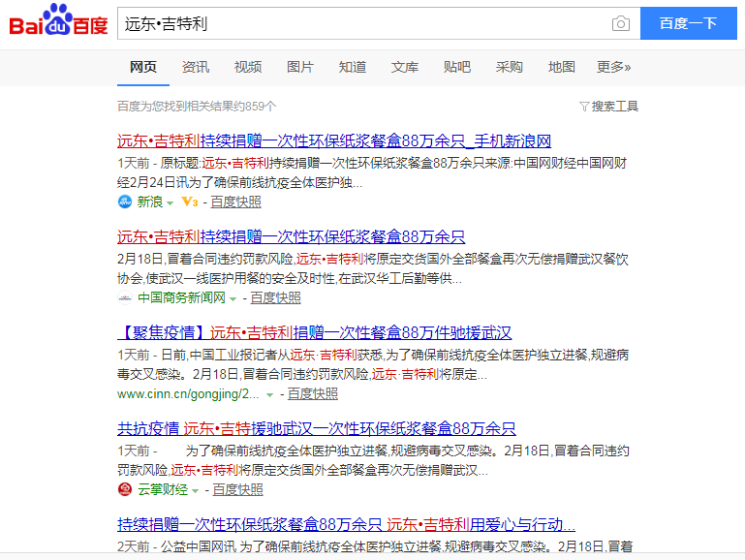Expand dropdown arrow next to www.cinn.cn URL
Screen dimensions: 745x560
[x=269, y=395]
